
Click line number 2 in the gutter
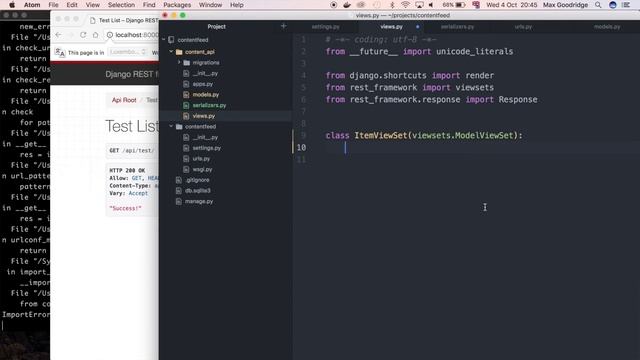click(x=303, y=51)
